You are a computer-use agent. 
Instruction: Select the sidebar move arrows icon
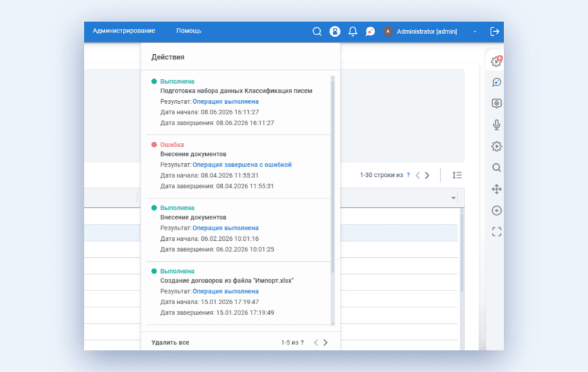click(x=497, y=189)
